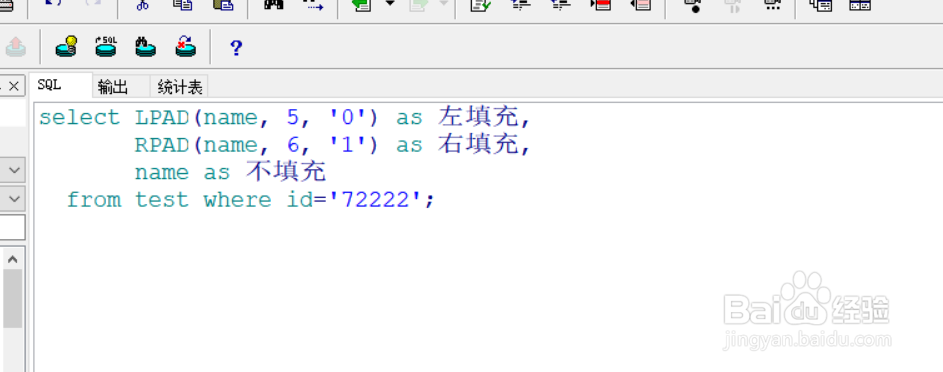
Task: Click the Copy icon in the toolbar
Action: (182, 4)
